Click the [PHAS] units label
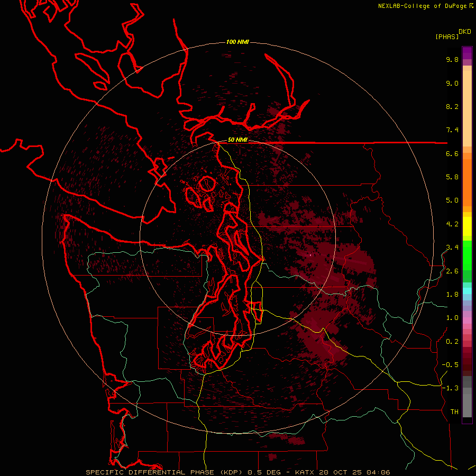The width and height of the screenshot is (476, 476). (x=447, y=36)
